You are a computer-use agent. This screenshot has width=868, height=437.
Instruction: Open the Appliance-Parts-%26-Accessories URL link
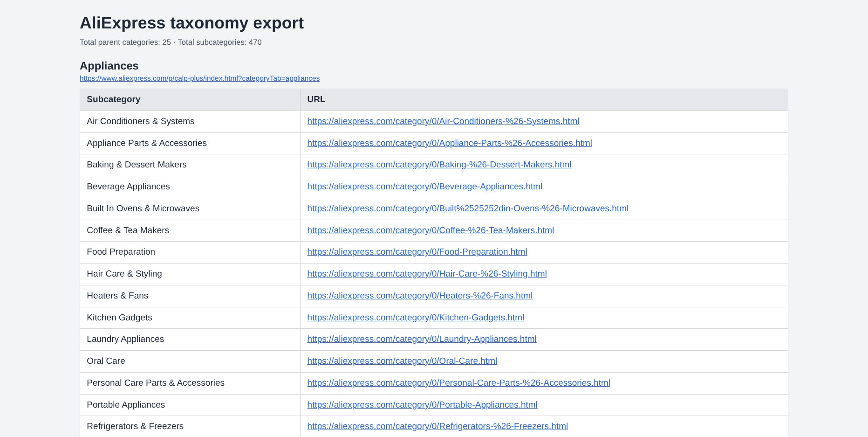click(x=450, y=143)
